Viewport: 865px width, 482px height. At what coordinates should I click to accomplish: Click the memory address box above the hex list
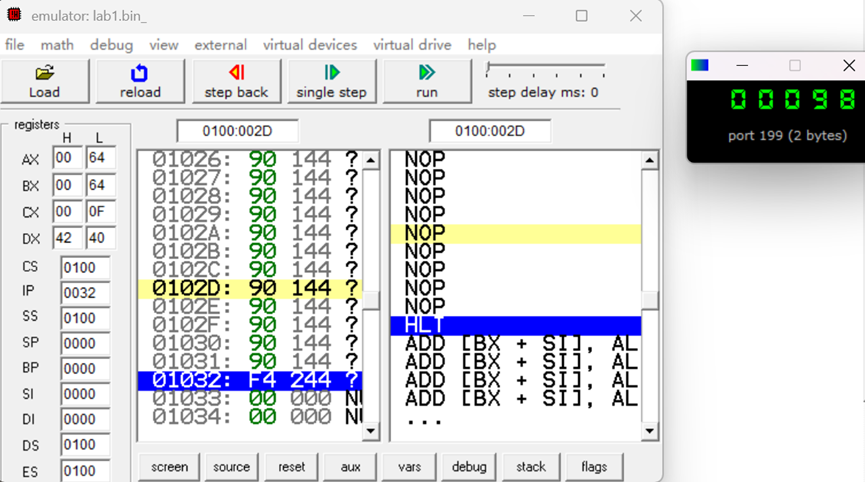point(237,131)
